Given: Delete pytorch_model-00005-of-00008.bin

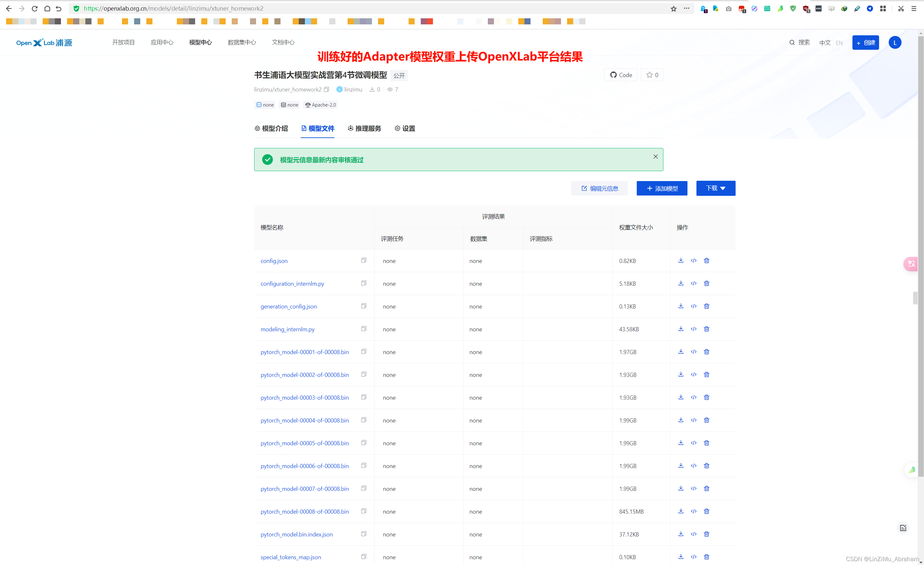Looking at the screenshot, I should click(706, 443).
